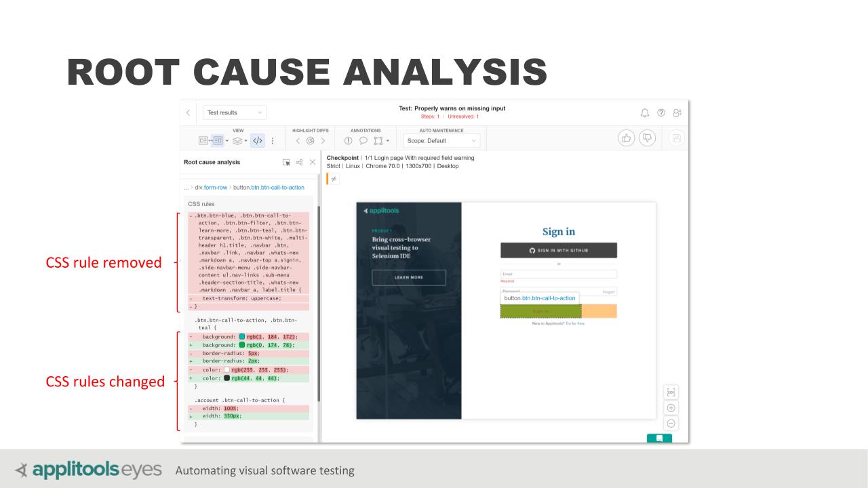Click the teal rgb(1, 184, 172) color swatch
868x488 pixels.
tap(241, 337)
